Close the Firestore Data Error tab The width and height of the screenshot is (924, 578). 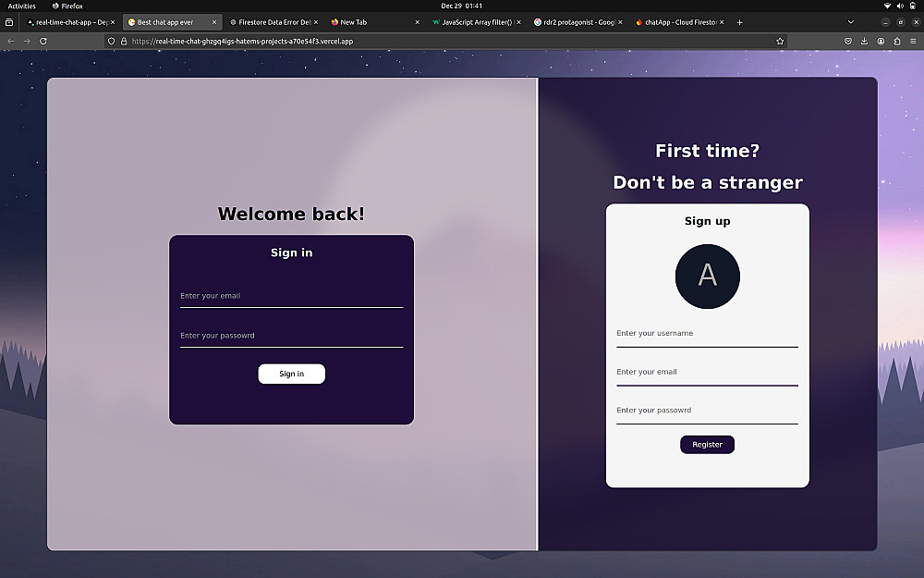point(316,22)
